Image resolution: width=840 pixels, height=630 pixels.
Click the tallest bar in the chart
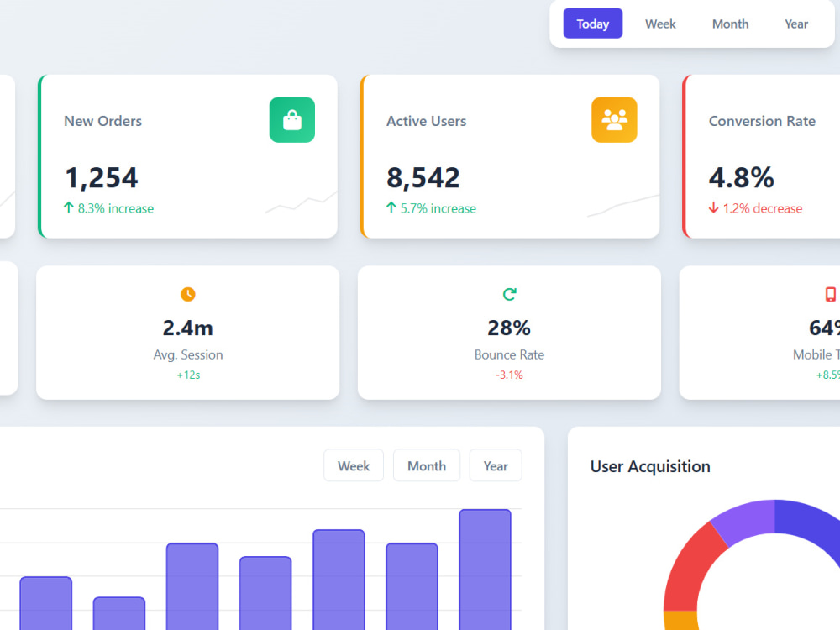485,570
